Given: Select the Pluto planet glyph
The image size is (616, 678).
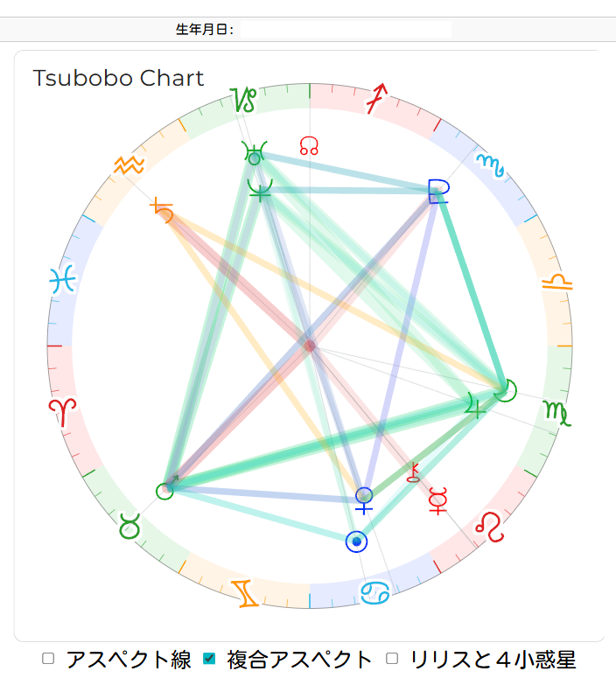Looking at the screenshot, I should (438, 190).
